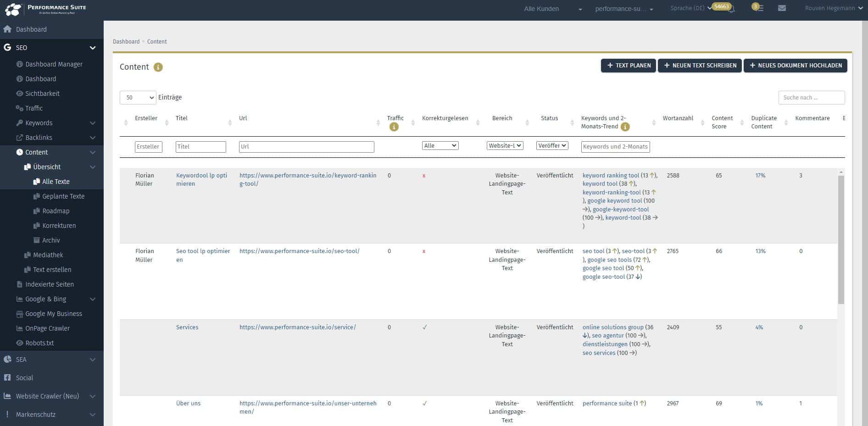Click the Indexierte Seiten file icon

[19, 284]
